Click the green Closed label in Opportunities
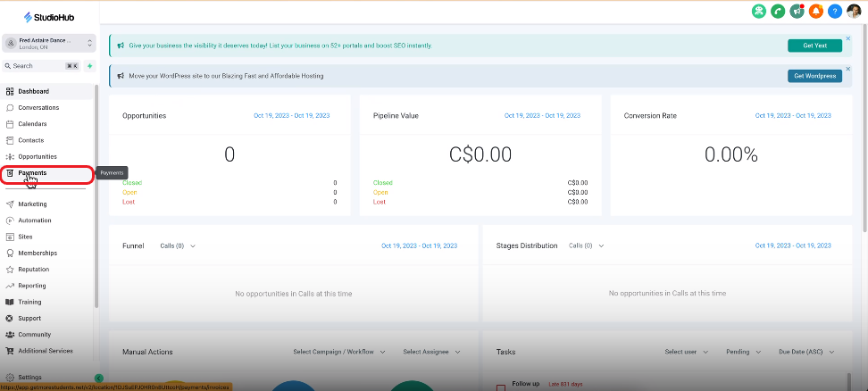868x391 pixels. pos(131,182)
